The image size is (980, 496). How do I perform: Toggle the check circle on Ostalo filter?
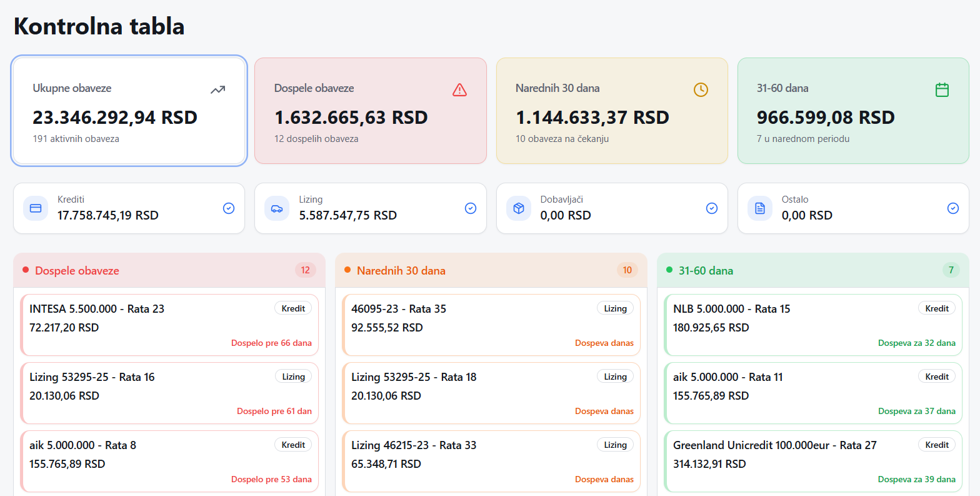(x=953, y=208)
